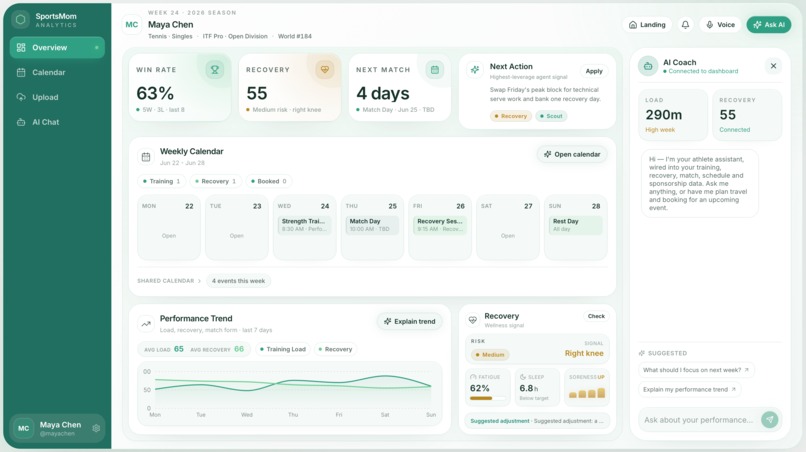Click the Landing button
806x452 pixels.
tap(647, 25)
